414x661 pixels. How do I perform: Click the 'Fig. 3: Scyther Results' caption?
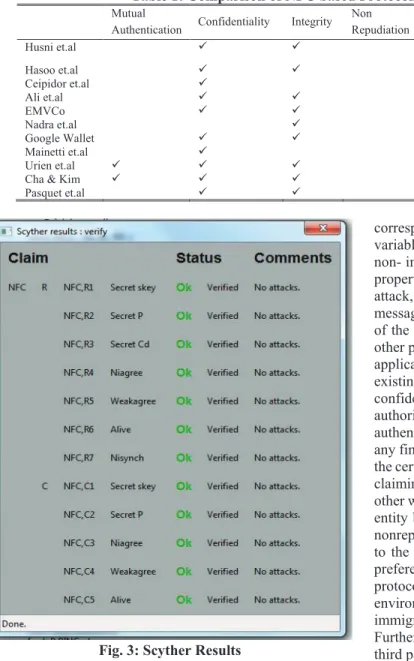(170, 650)
